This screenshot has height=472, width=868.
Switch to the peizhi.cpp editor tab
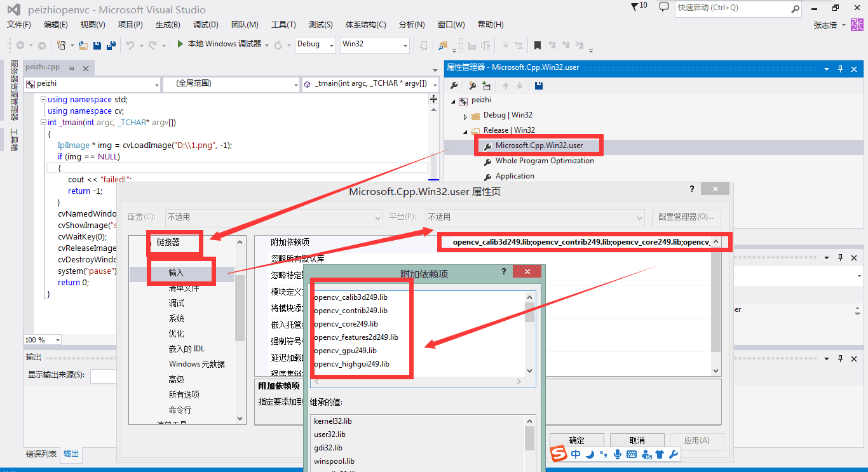[x=43, y=67]
